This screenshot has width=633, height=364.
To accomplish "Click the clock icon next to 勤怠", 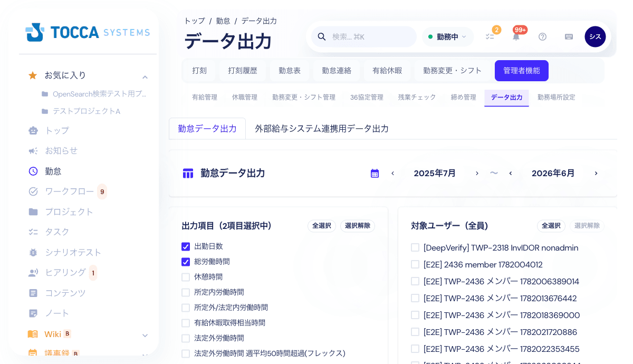I will click(33, 171).
